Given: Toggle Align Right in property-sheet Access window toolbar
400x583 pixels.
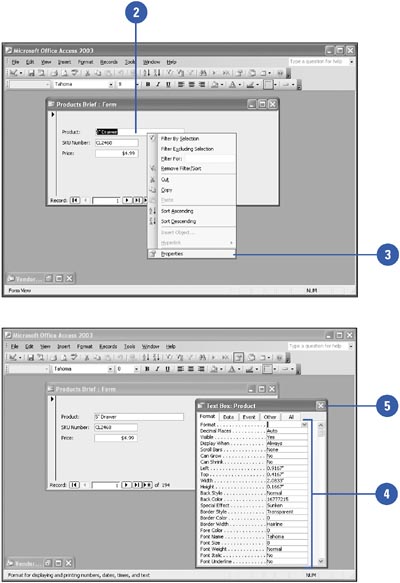Looking at the screenshot, I should click(x=201, y=369).
